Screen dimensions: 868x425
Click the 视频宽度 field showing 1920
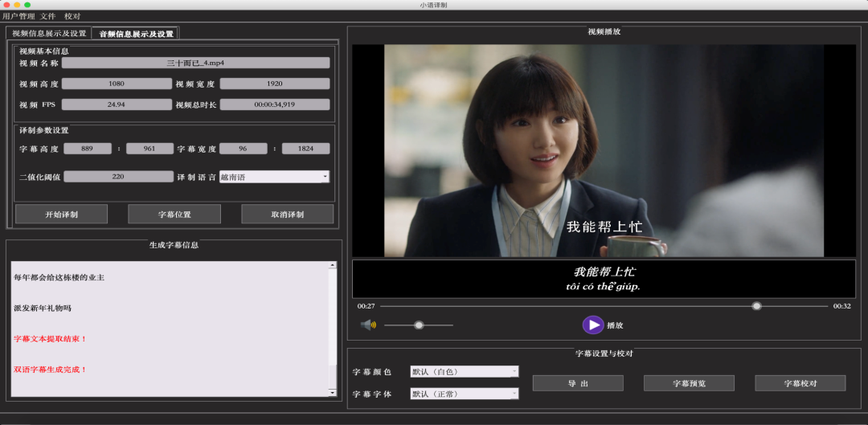pos(275,84)
